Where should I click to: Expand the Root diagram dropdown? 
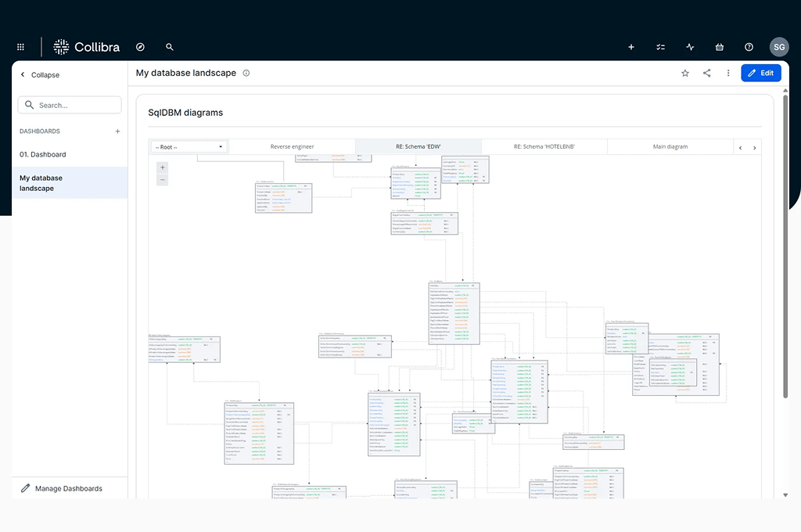(x=189, y=147)
